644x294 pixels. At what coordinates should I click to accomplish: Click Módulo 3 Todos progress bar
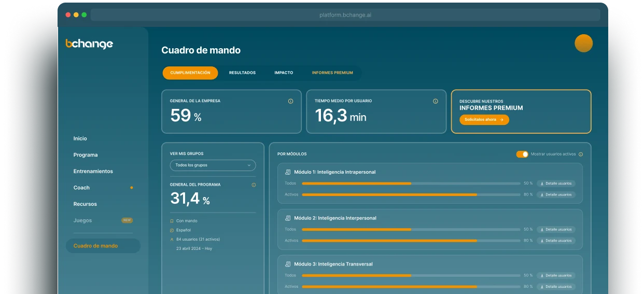click(411, 275)
